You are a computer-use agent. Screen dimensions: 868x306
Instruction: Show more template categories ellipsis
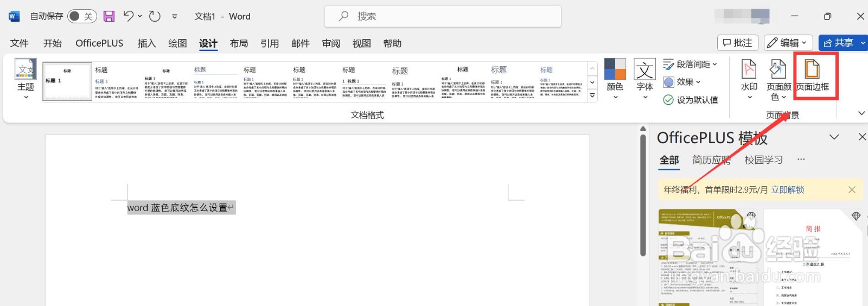point(801,160)
